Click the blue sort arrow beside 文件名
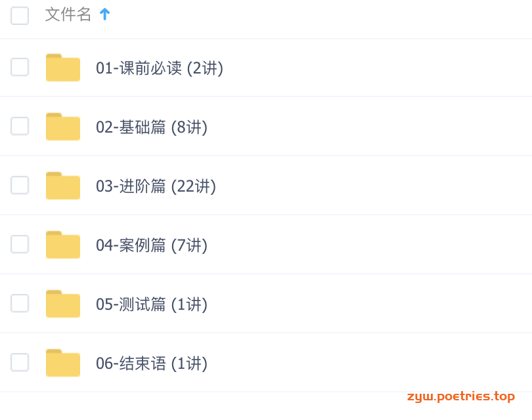 click(x=105, y=14)
